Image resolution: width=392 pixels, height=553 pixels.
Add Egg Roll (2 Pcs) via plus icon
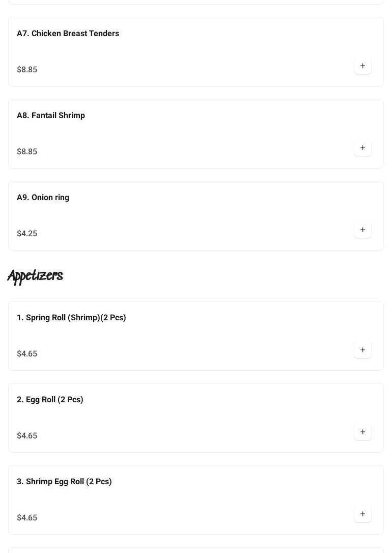coord(362,432)
